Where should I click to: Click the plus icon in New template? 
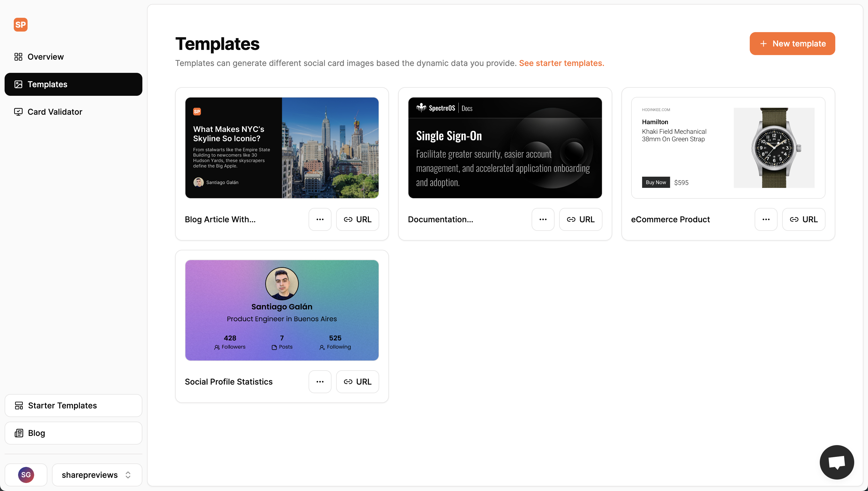(x=764, y=44)
